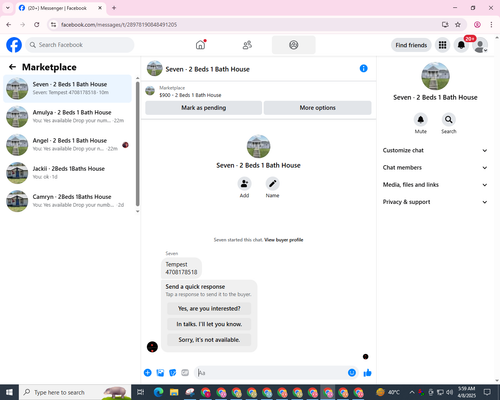Choose a sticker icon in composer
This screenshot has width=500, height=400.
click(x=173, y=373)
